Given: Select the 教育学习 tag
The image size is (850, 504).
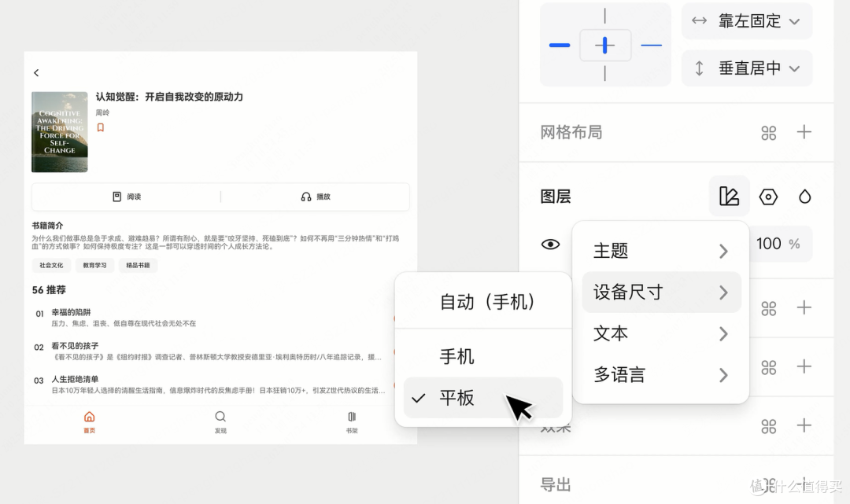Looking at the screenshot, I should coord(94,265).
